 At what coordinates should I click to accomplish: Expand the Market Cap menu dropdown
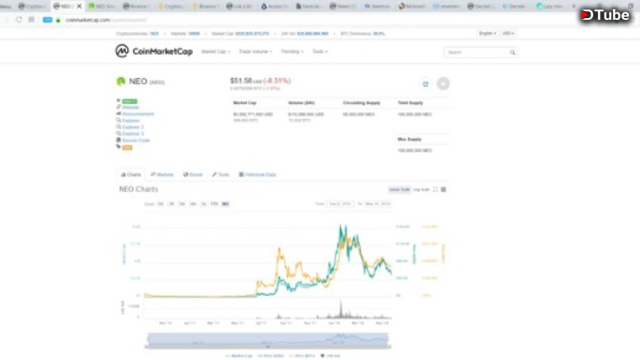pyautogui.click(x=216, y=51)
